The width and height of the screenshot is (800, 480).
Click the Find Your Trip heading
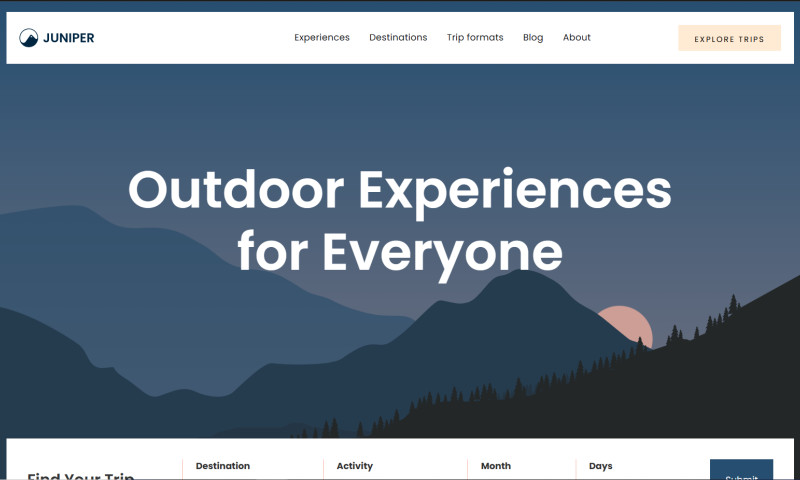80,475
